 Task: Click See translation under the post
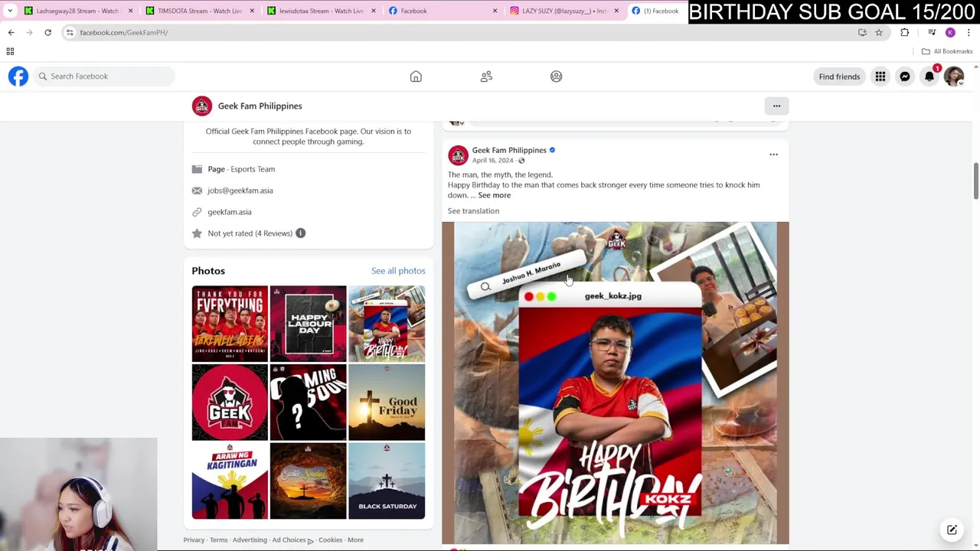(x=473, y=211)
